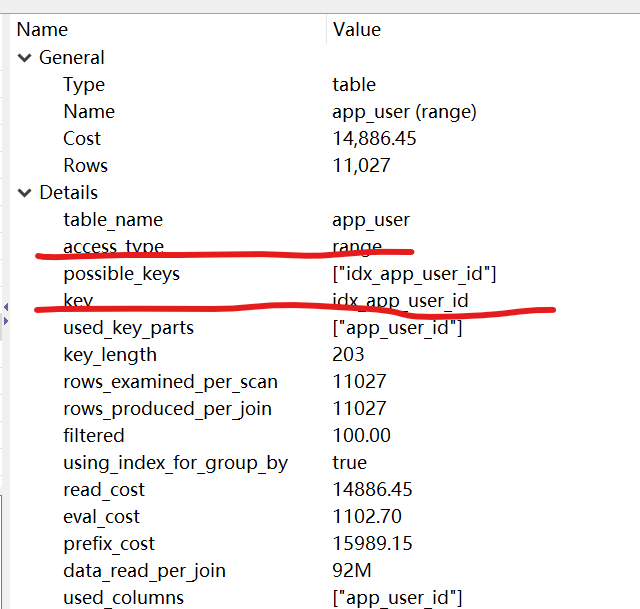Select the data_read_per_join value 92M
The height and width of the screenshot is (609, 640).
(351, 571)
